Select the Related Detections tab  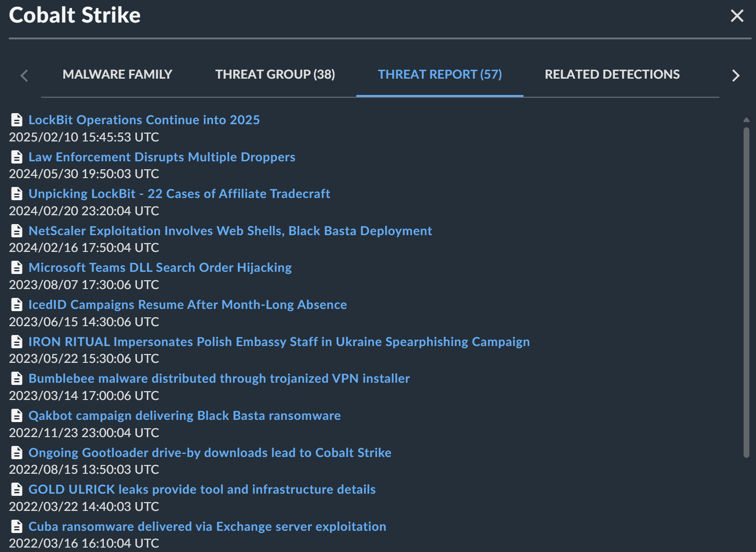[x=612, y=74]
